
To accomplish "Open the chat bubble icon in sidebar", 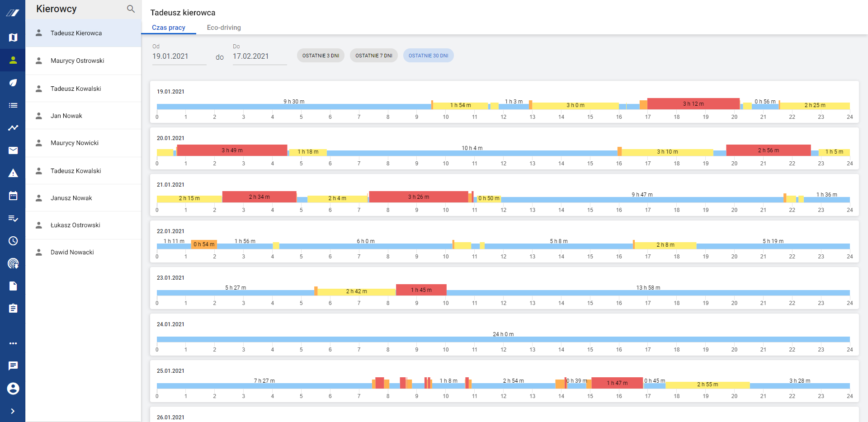I will pos(13,366).
